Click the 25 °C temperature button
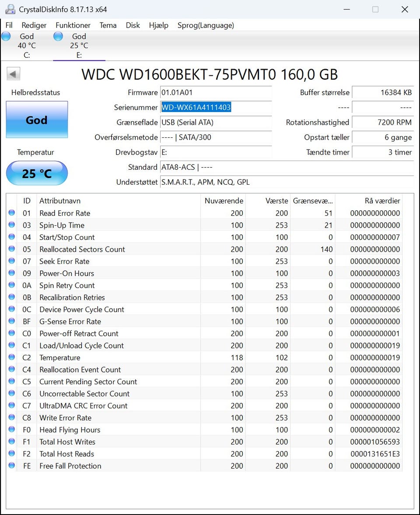Screen dimensions: 420x515 [x=37, y=173]
